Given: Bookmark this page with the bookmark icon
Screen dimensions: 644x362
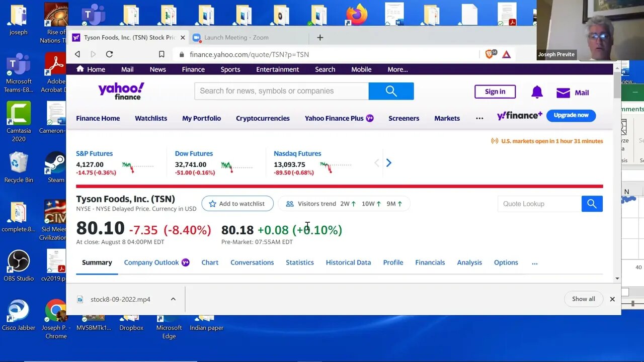Looking at the screenshot, I should [162, 54].
